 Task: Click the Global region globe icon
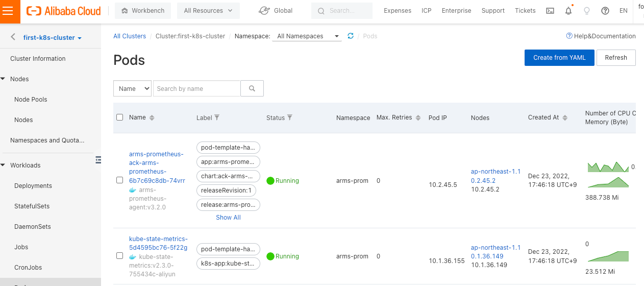[264, 10]
